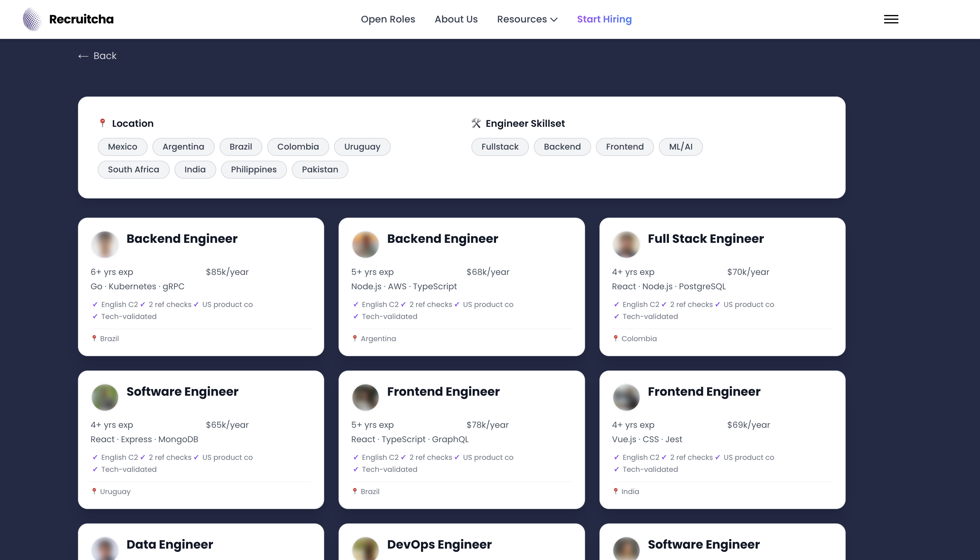This screenshot has height=560, width=980.
Task: Click the Colombia location pin icon
Action: pos(616,338)
